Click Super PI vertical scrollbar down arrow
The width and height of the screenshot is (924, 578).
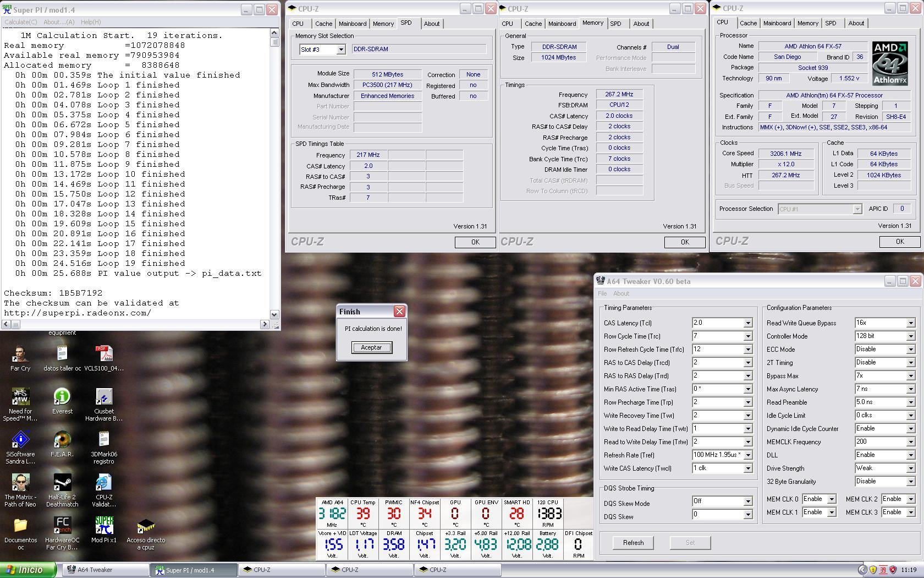coord(274,314)
